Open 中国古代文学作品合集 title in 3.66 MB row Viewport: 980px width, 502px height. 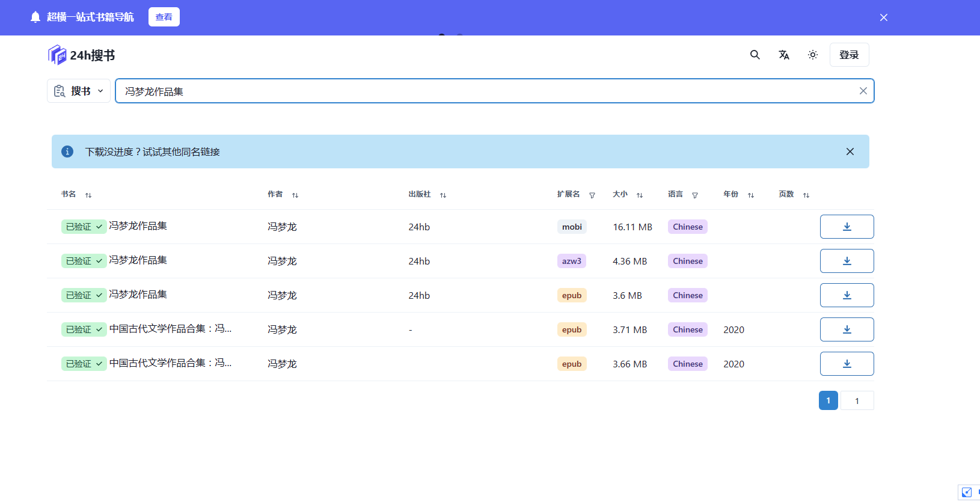tap(170, 363)
